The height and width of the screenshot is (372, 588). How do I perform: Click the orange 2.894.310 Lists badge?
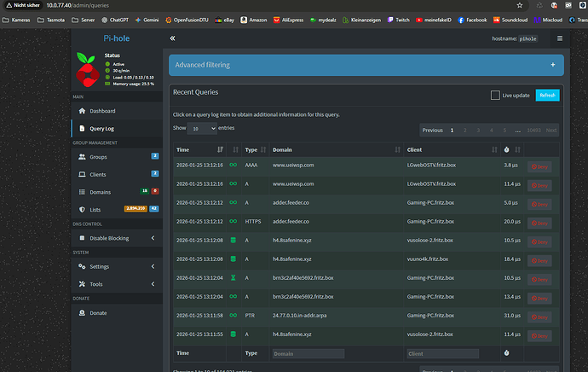pyautogui.click(x=135, y=208)
